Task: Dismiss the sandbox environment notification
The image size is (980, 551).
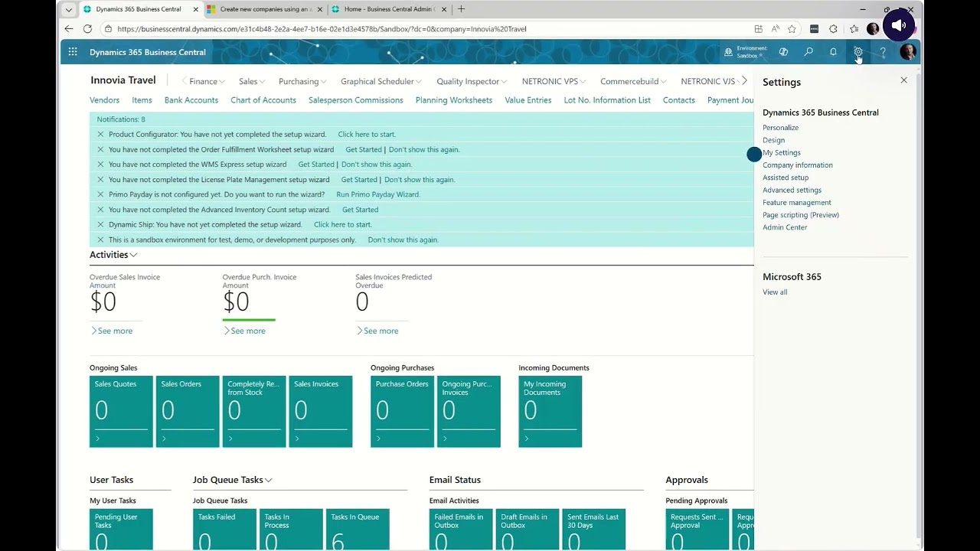Action: point(100,240)
